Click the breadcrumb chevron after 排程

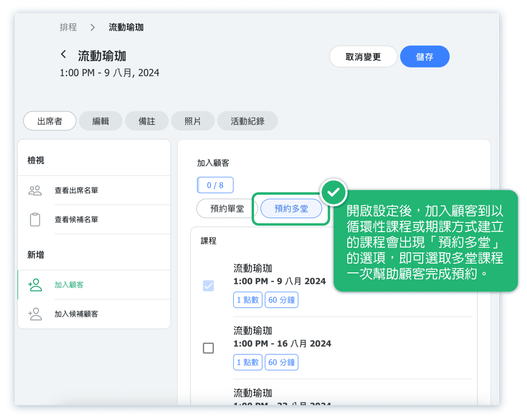coord(93,28)
